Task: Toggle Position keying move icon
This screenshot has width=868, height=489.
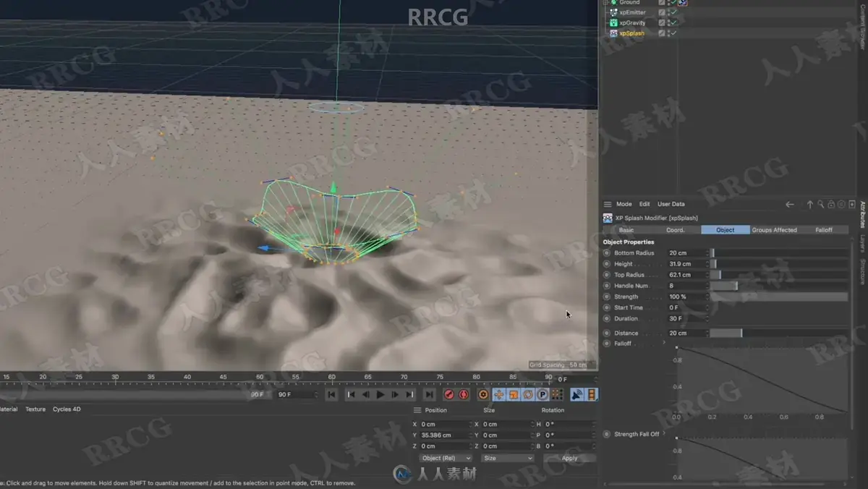Action: pyautogui.click(x=499, y=394)
